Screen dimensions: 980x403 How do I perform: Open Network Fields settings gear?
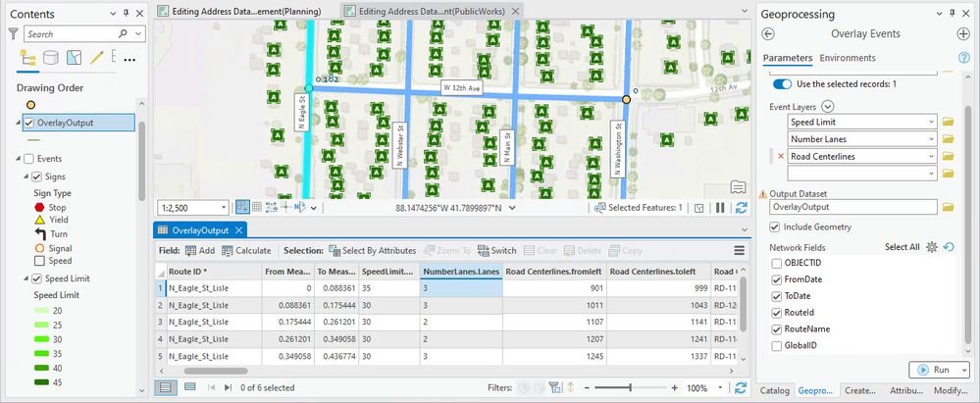point(932,247)
